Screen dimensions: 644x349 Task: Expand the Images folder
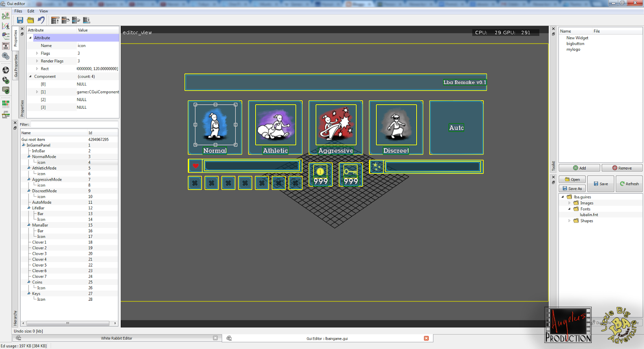tap(569, 203)
